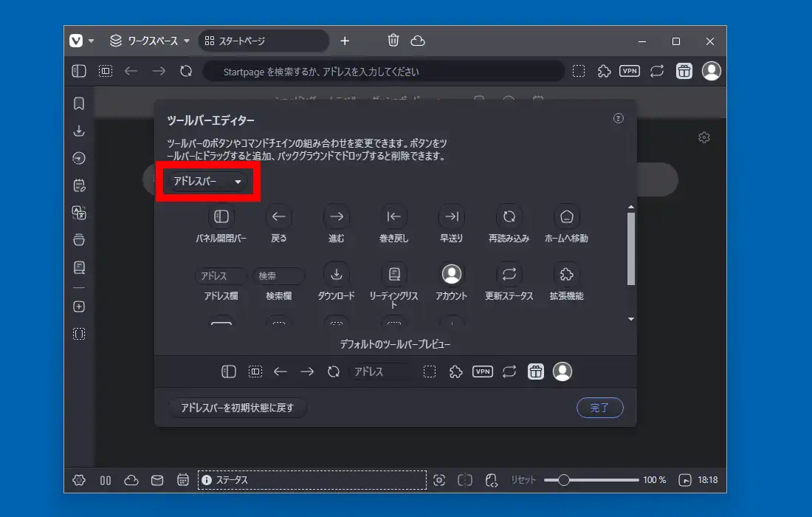Open the Bookmarks panel
812x517 pixels.
coord(79,103)
